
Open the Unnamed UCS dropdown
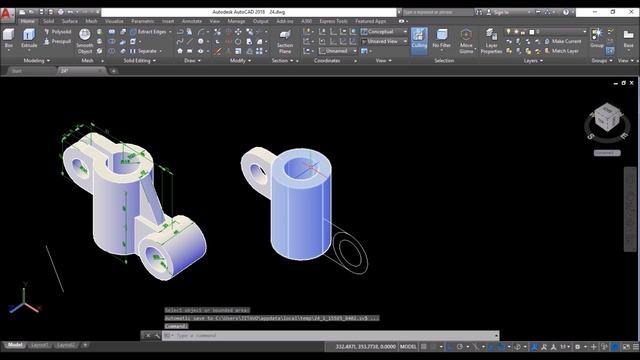point(338,51)
